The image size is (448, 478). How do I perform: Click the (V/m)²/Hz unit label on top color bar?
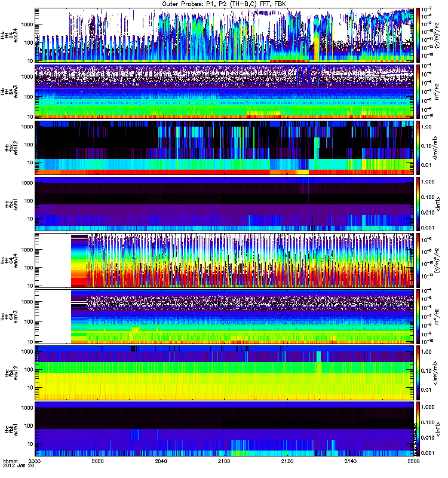pos(437,35)
